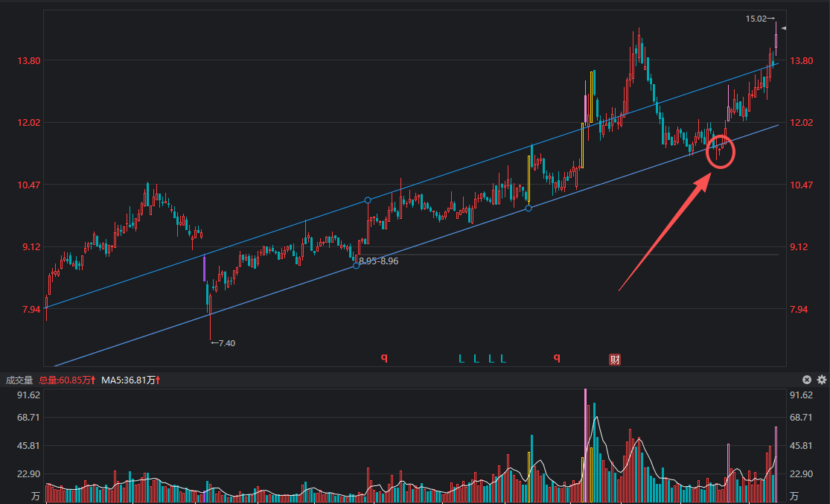
Task: Click the 15.02 highest price label
Action: tap(756, 19)
